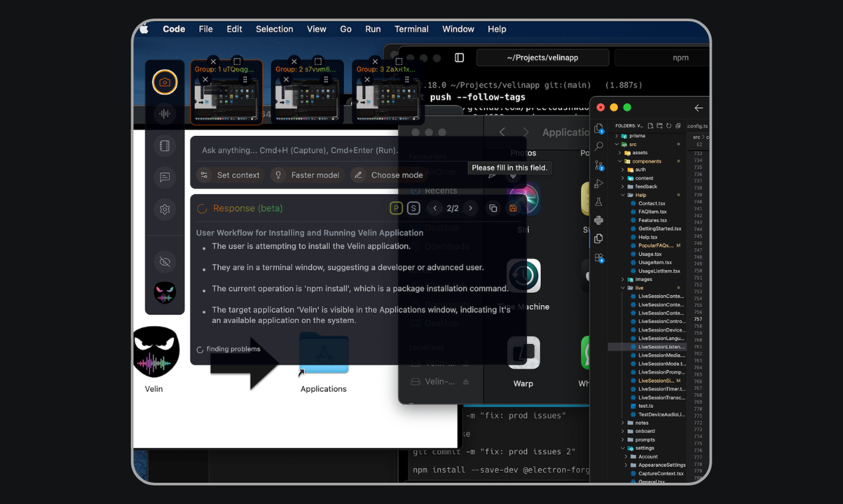
Task: Open the Terminal menu in menu bar
Action: 412,29
